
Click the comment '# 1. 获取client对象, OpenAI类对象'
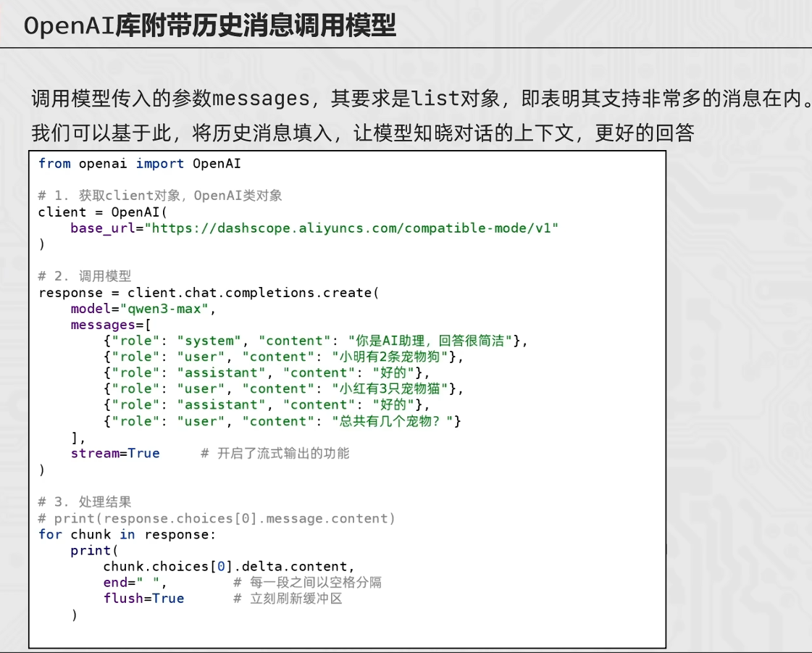click(160, 196)
